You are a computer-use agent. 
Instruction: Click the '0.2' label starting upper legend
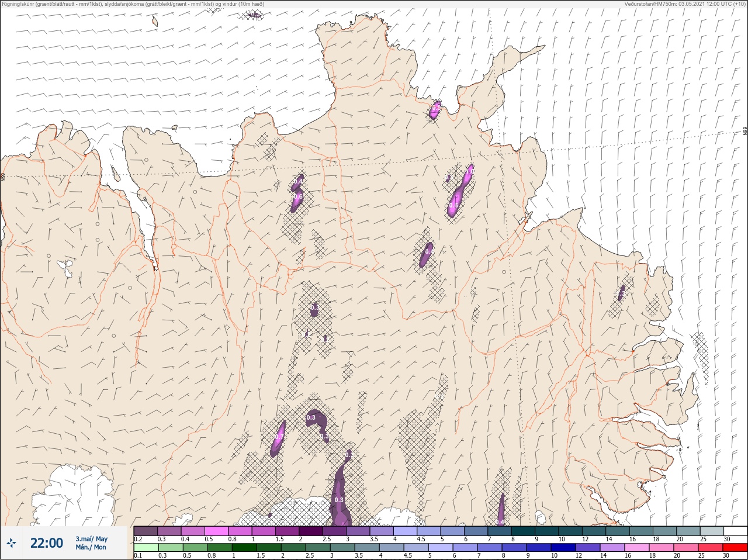[x=138, y=539]
